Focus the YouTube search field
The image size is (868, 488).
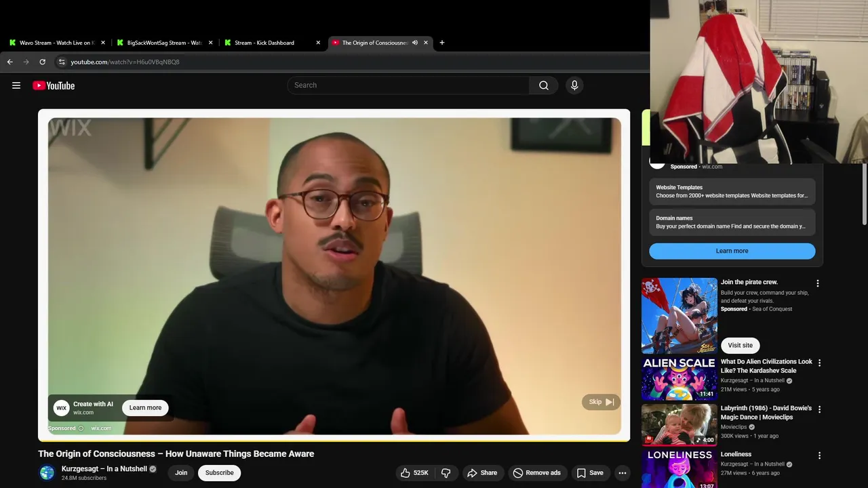click(408, 85)
